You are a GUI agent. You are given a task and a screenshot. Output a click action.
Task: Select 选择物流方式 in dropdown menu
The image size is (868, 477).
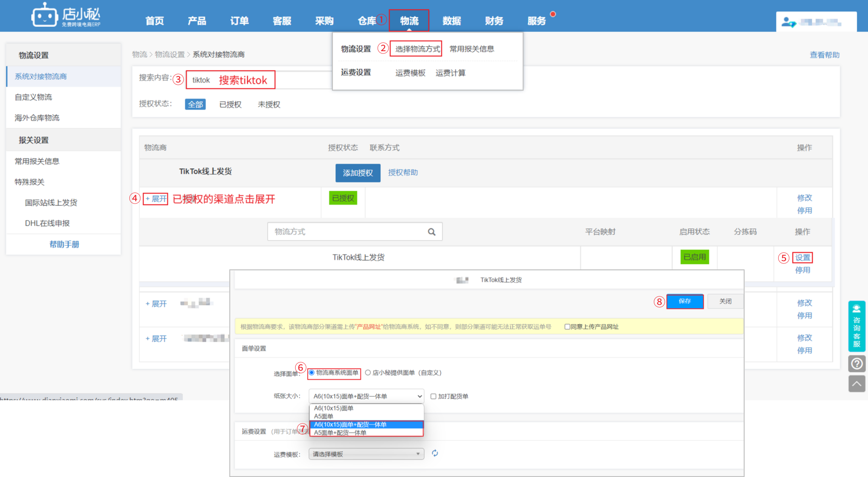point(417,49)
